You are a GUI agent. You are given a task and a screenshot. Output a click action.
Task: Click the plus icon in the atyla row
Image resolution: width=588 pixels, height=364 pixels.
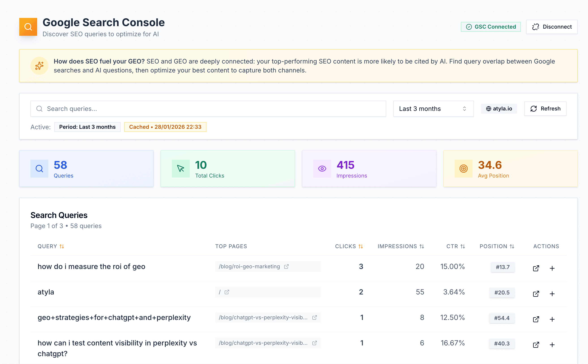[552, 294]
